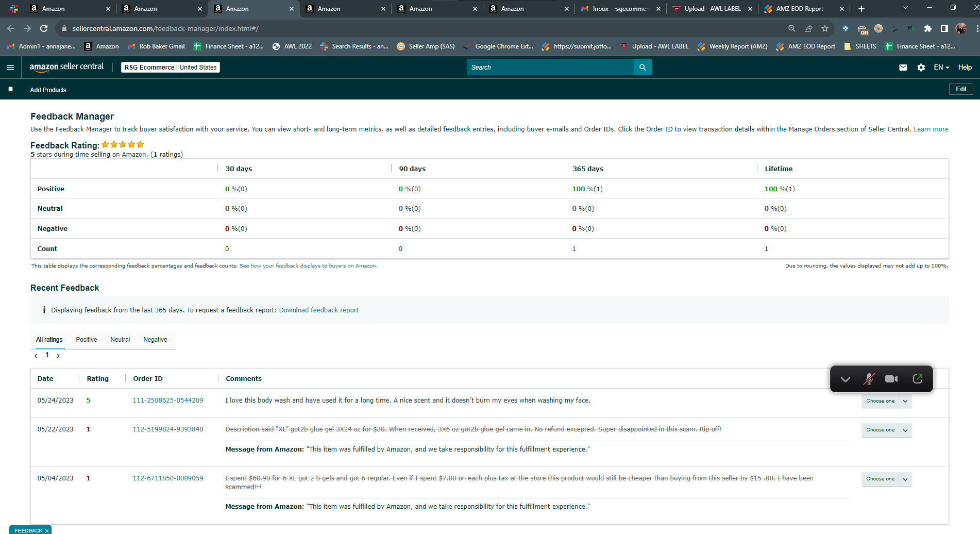Open Choose one dropdown for 05/22/2023 feedback

point(886,430)
